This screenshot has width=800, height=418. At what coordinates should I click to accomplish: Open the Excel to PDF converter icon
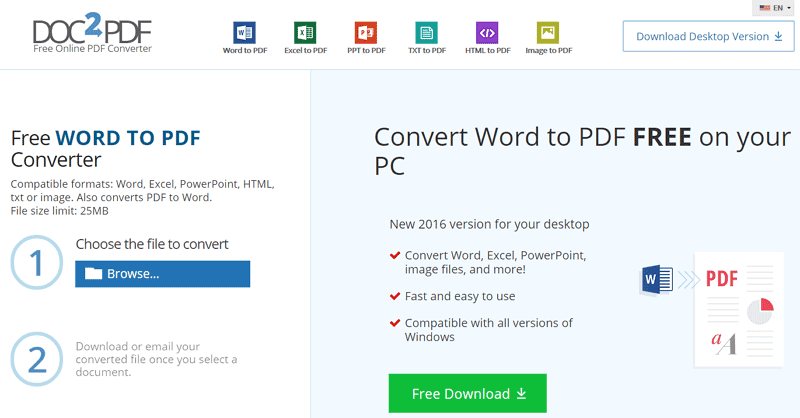point(305,33)
